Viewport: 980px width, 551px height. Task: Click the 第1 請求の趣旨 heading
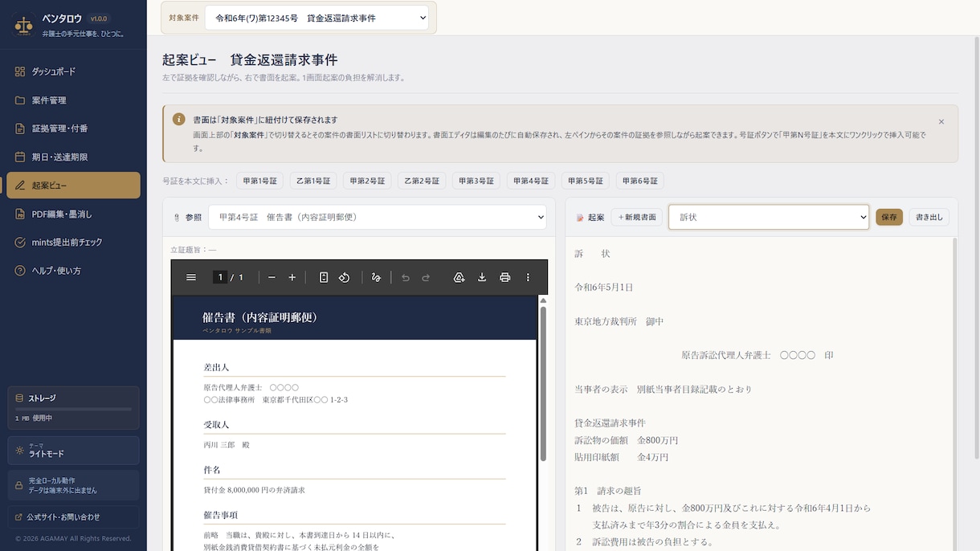click(608, 491)
